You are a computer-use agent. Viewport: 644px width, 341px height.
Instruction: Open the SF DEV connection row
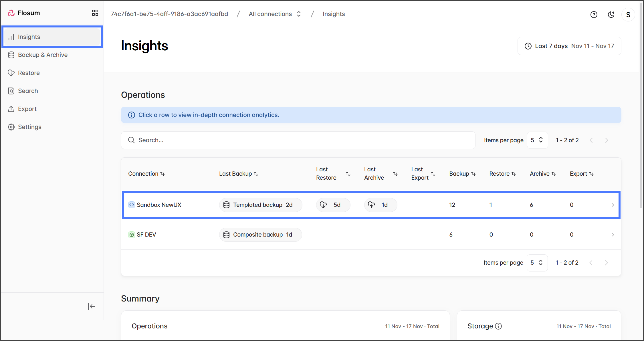[x=146, y=235]
